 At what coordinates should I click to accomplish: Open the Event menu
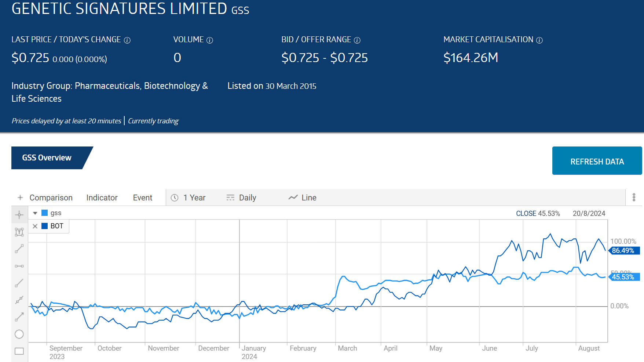click(143, 198)
